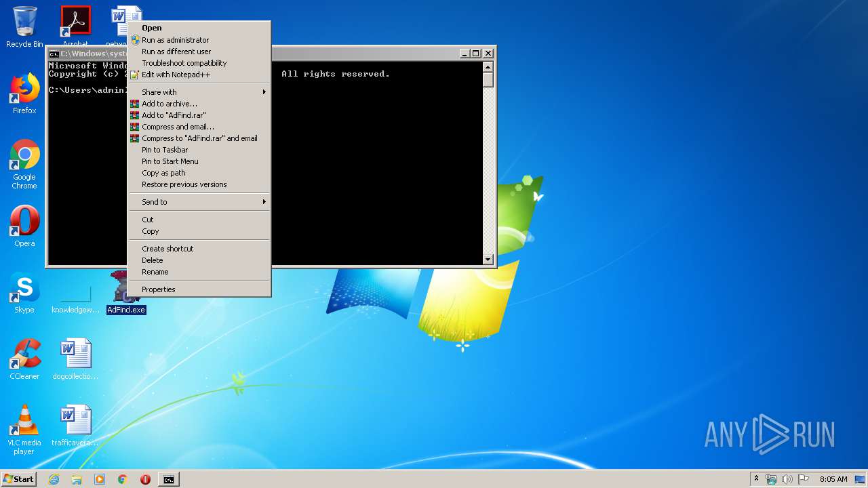Image resolution: width=868 pixels, height=488 pixels.
Task: Select Run as administrator
Action: 199,40
